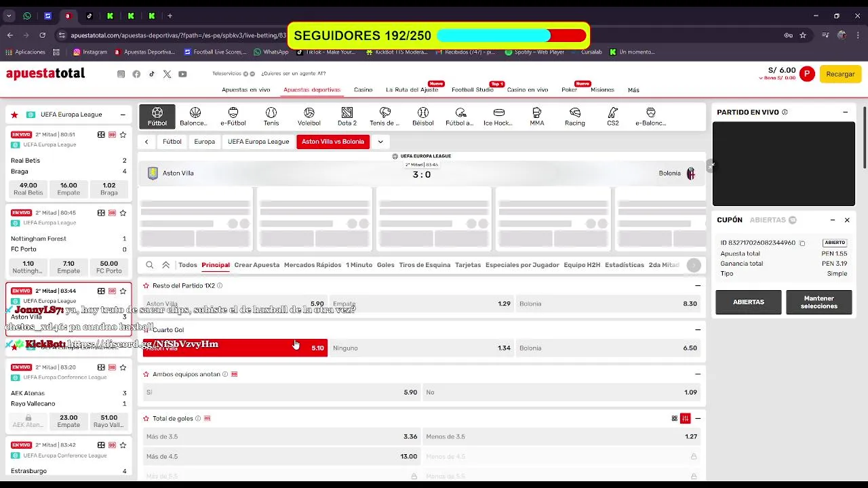Favorite the Resto del Partido 1X2 market
The width and height of the screenshot is (868, 488).
tap(146, 286)
